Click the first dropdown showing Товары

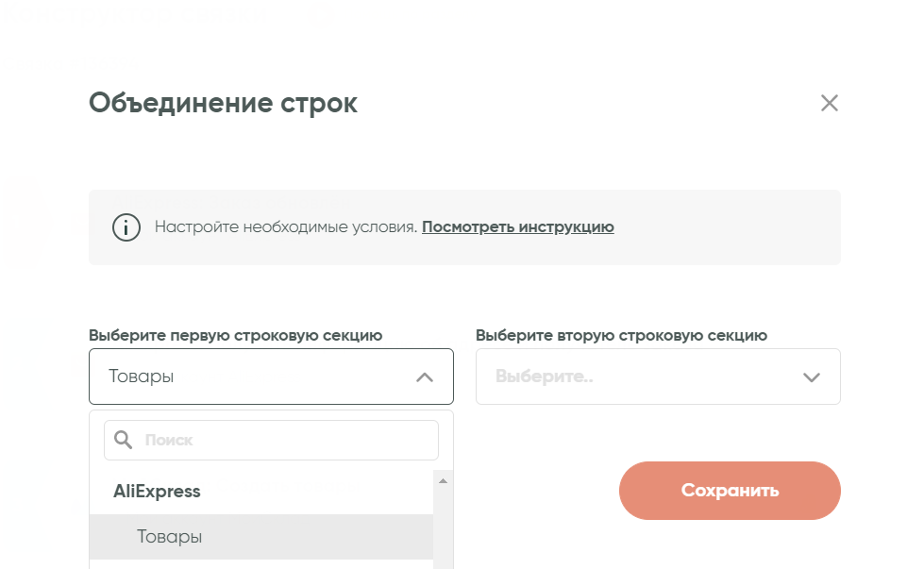click(x=255, y=377)
